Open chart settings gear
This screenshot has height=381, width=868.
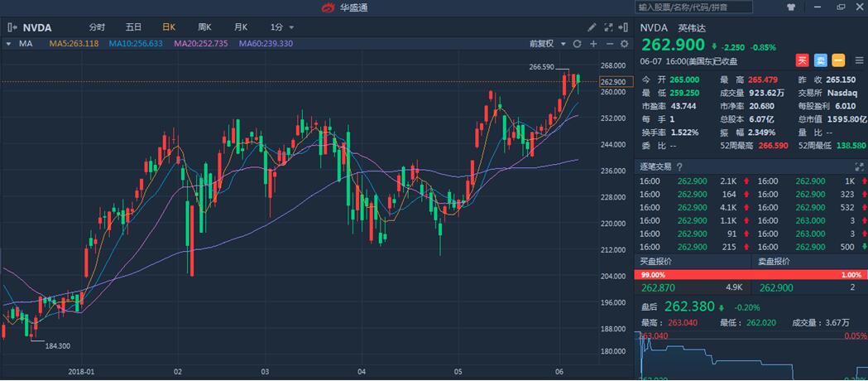(625, 44)
